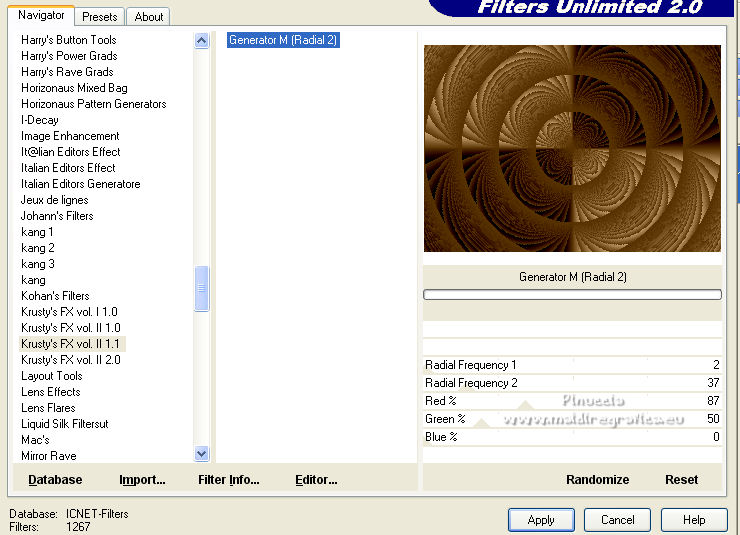Select kang 3 category
The height and width of the screenshot is (535, 740).
point(37,264)
